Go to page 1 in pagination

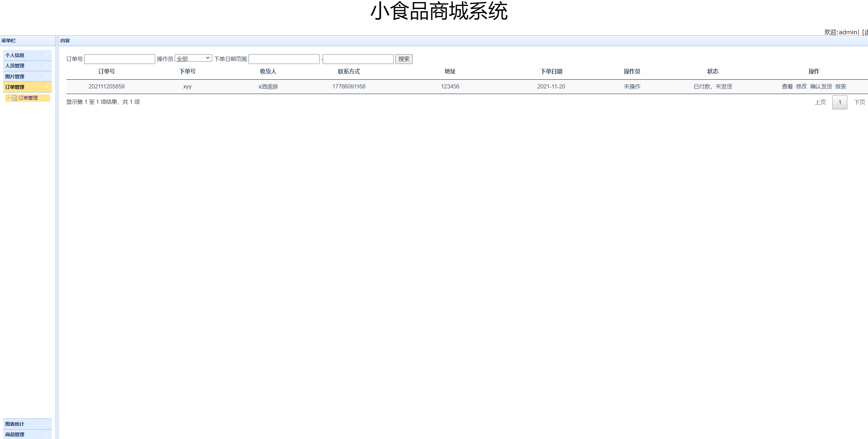point(840,102)
